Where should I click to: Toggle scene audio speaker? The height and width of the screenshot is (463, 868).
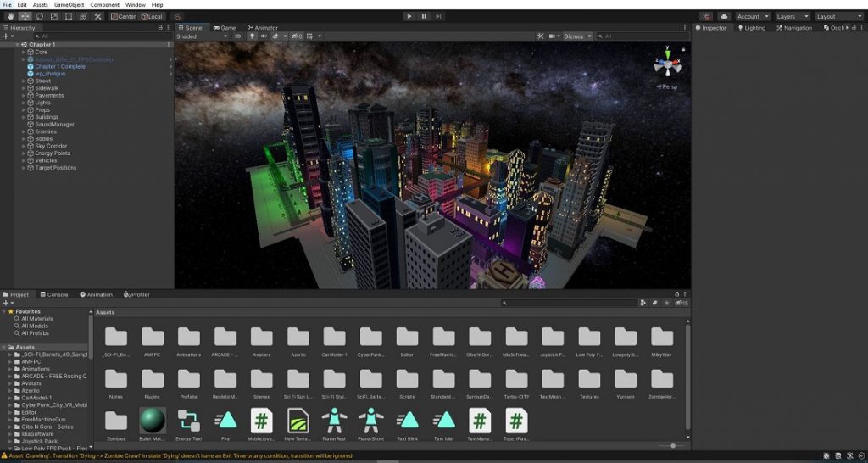click(x=264, y=36)
